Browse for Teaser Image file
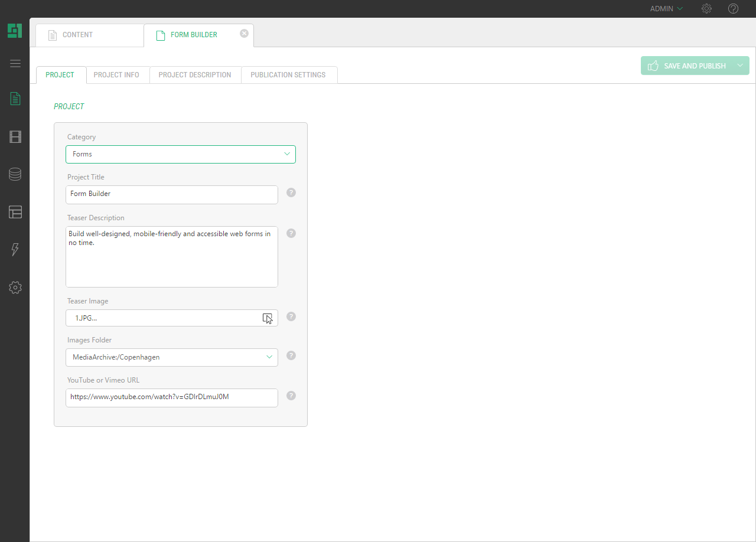Viewport: 756px width, 542px height. (x=268, y=318)
